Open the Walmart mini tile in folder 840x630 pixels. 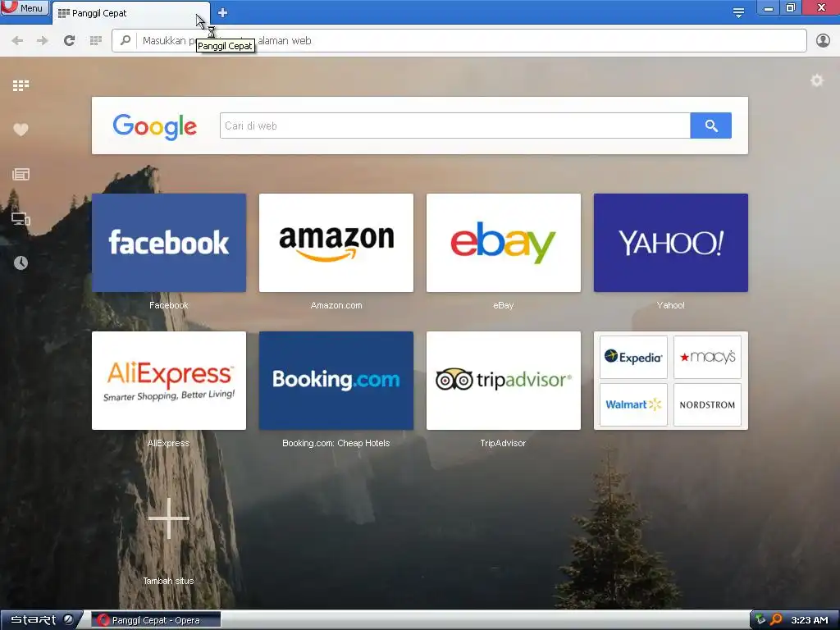[633, 404]
